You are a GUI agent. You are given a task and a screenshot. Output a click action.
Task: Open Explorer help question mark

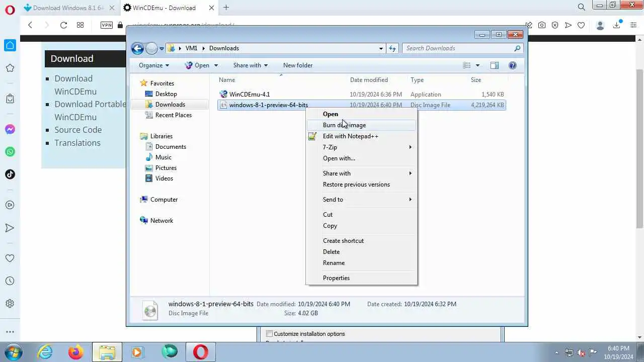pos(513,65)
